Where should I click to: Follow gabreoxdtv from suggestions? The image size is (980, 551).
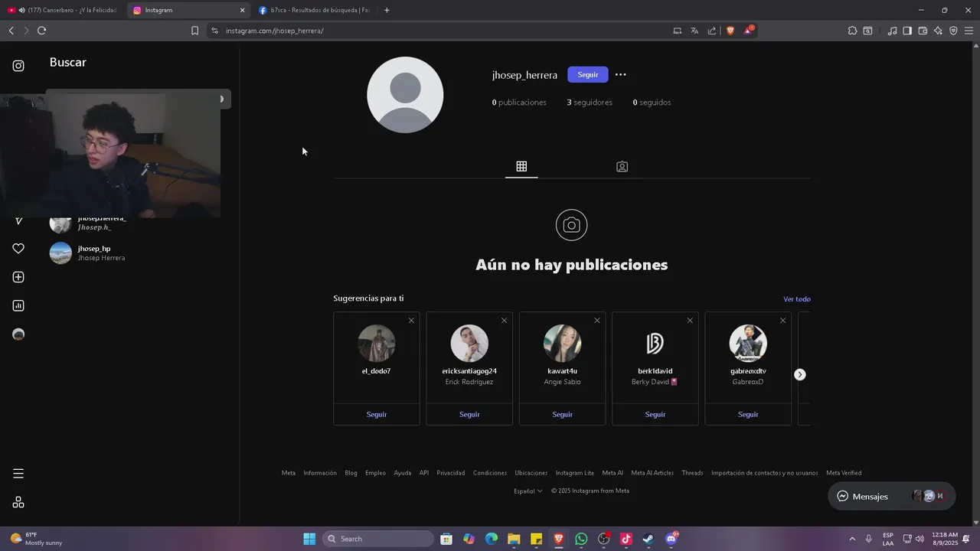(x=748, y=414)
